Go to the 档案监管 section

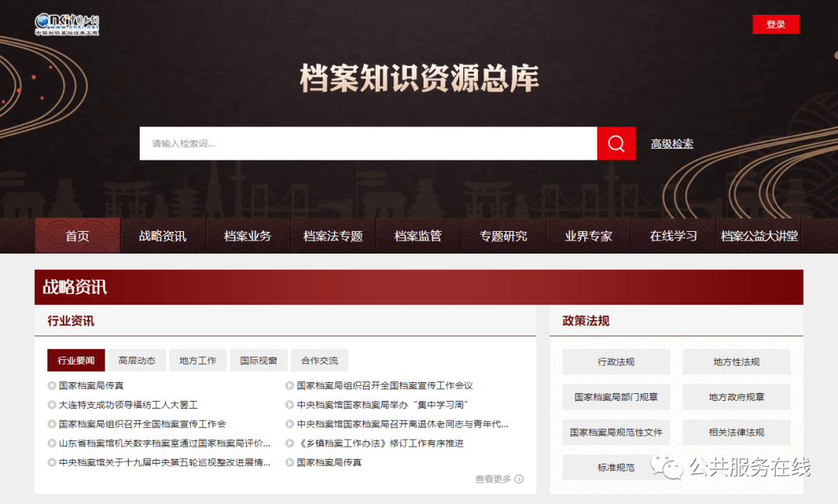click(418, 236)
